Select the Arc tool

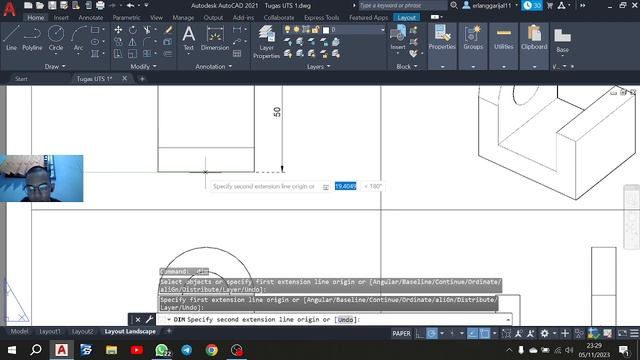[x=78, y=38]
